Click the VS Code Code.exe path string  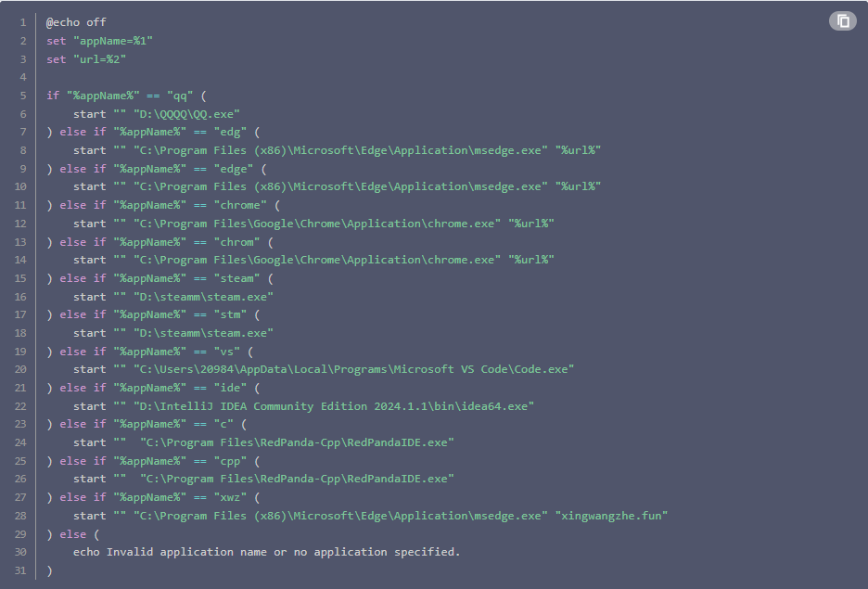pos(354,369)
